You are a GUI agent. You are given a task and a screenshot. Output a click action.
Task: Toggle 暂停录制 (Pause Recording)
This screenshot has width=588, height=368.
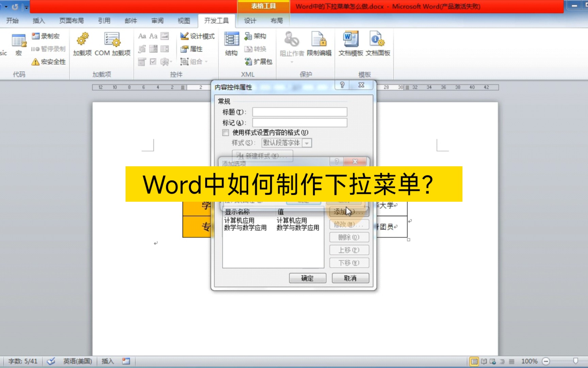(48, 49)
